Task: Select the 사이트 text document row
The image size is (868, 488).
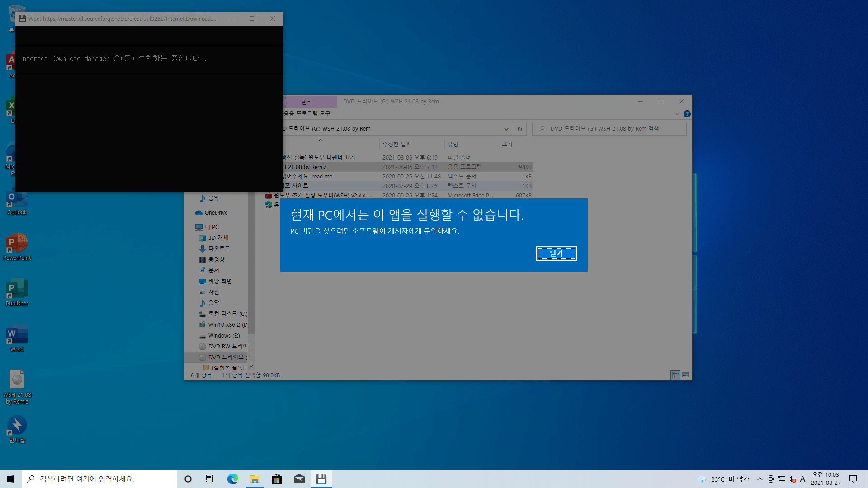Action: 408,186
